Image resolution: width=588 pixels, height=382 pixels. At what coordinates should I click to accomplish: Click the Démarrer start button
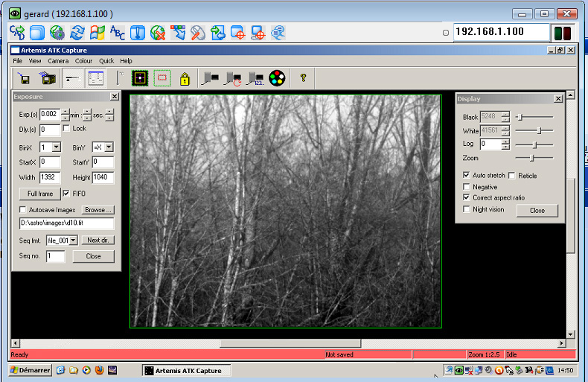point(30,370)
